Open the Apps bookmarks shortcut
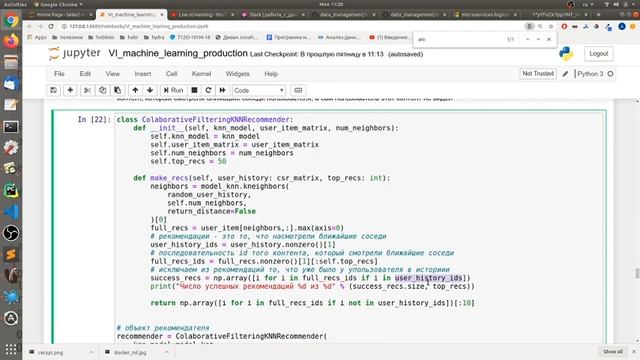Viewport: 640px width, 360px height. 37,37
